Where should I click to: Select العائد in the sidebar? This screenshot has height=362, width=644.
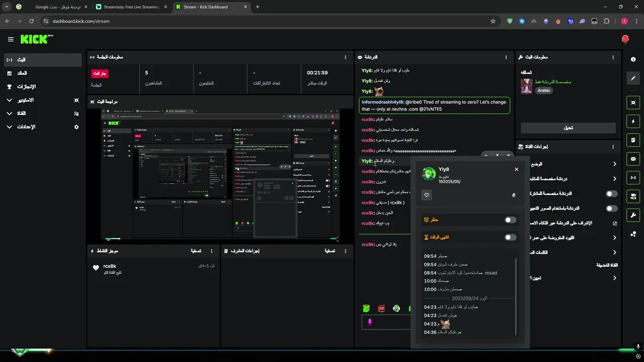point(43,73)
